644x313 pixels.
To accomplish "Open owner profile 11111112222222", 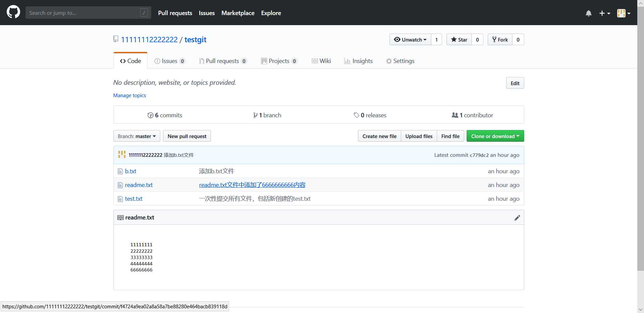I will coord(149,40).
